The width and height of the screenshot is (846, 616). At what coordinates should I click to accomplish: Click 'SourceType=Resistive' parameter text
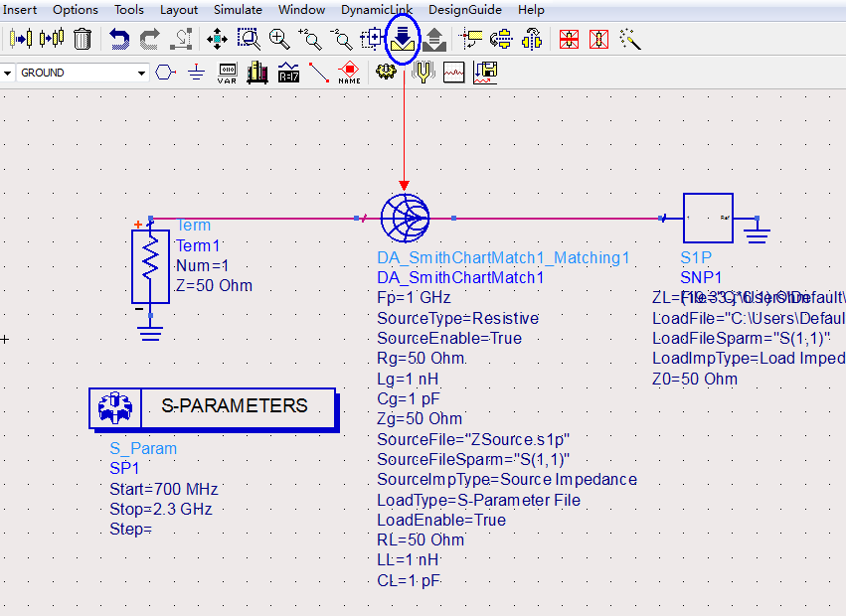pyautogui.click(x=457, y=318)
